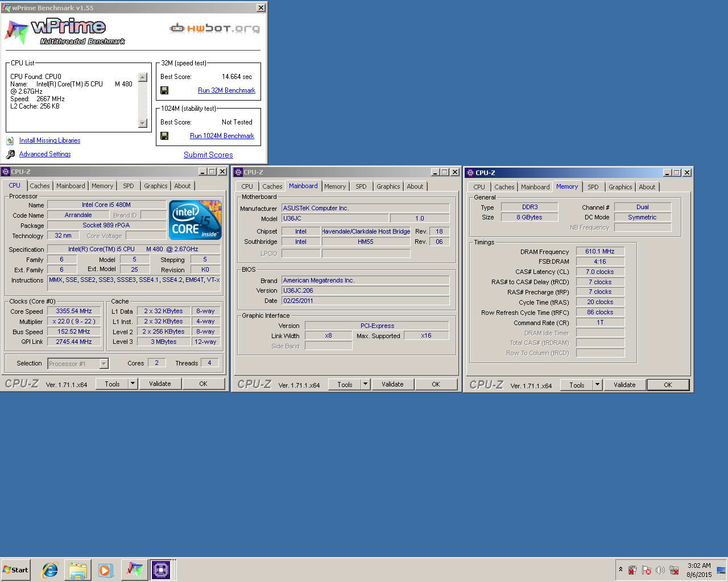Image resolution: width=728 pixels, height=582 pixels.
Task: Click Validate in the leftmost CPU-Z window
Action: [x=160, y=384]
